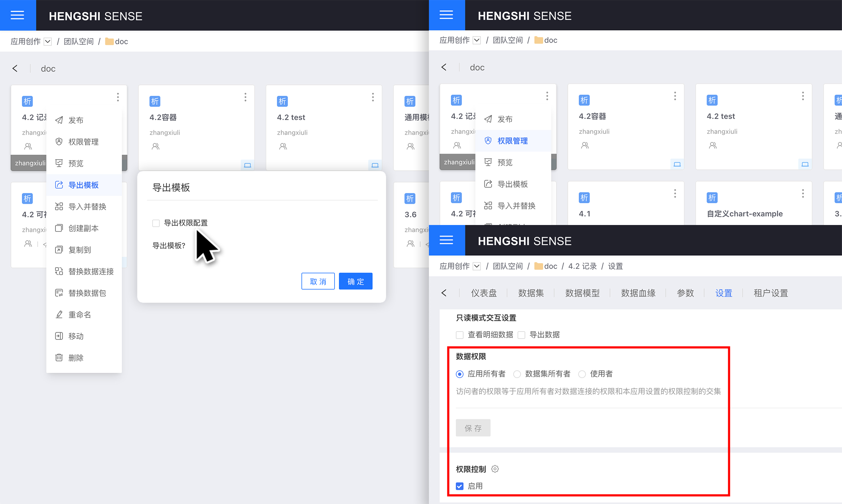The width and height of the screenshot is (842, 504).
Task: Switch to the 租户设置 tab
Action: [x=771, y=293]
